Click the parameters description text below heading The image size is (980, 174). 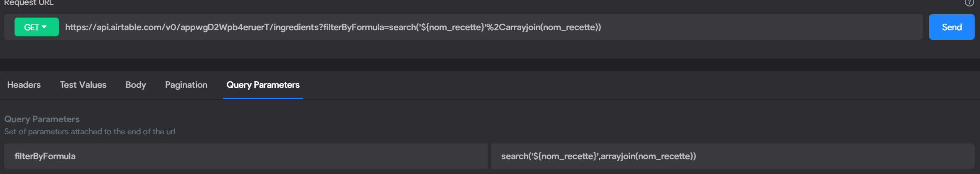89,132
